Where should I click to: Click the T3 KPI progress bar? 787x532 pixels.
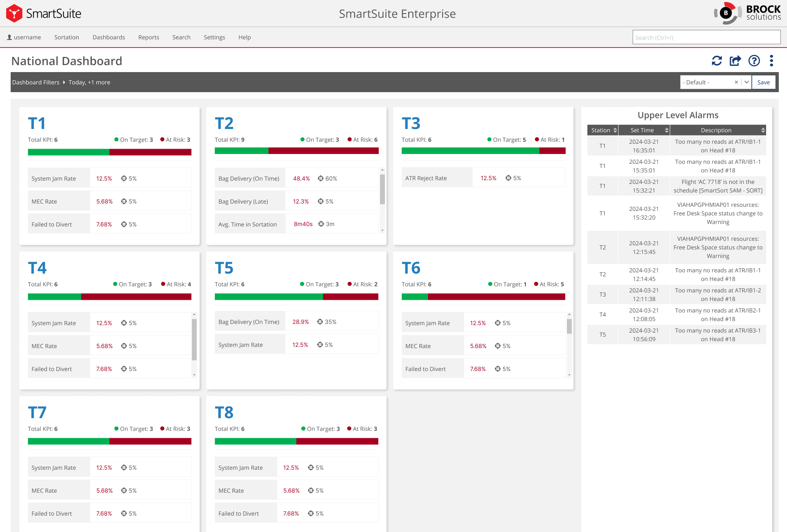[483, 151]
